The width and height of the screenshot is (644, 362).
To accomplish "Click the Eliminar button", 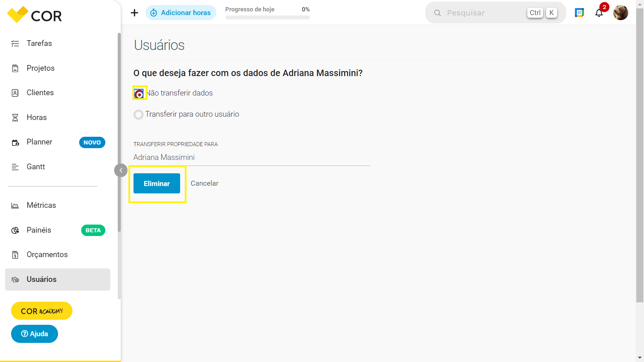I will tap(157, 183).
